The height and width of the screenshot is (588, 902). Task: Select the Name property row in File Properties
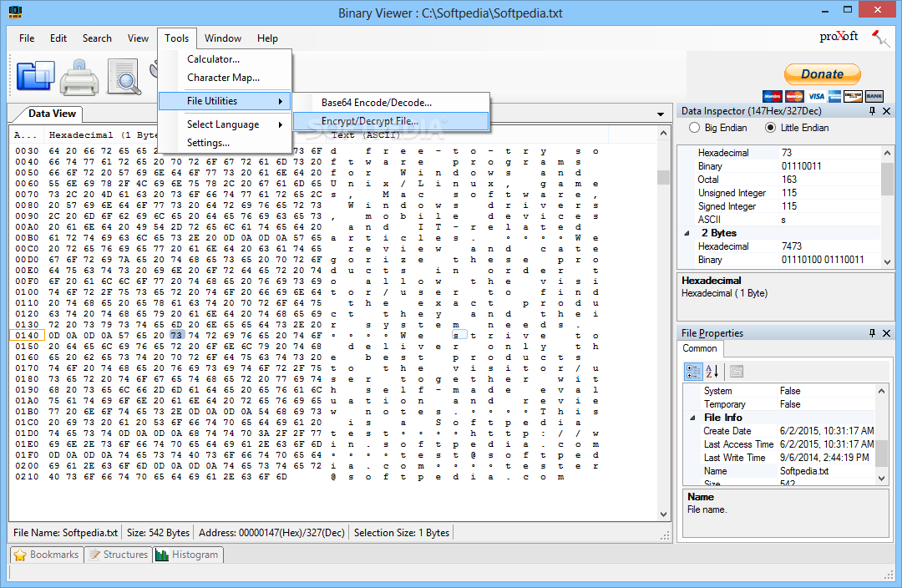pyautogui.click(x=779, y=471)
